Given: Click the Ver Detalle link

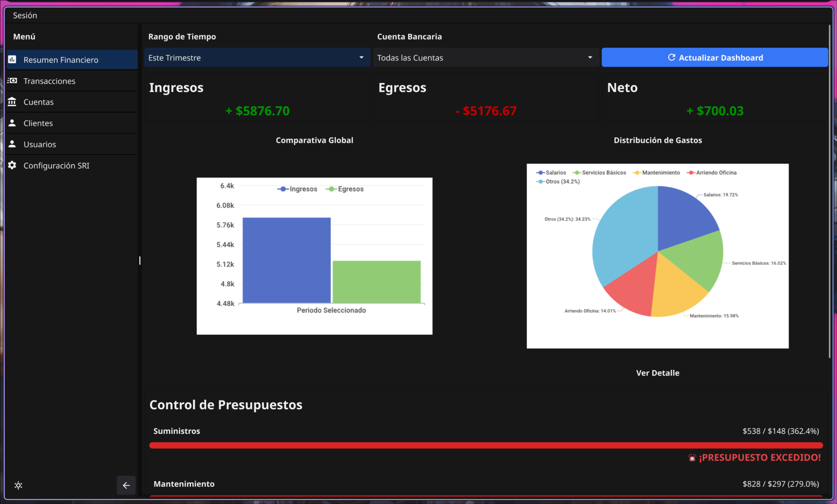Looking at the screenshot, I should (x=658, y=372).
